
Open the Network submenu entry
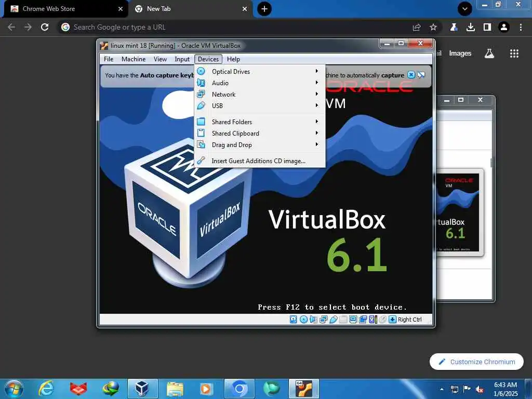click(x=260, y=95)
